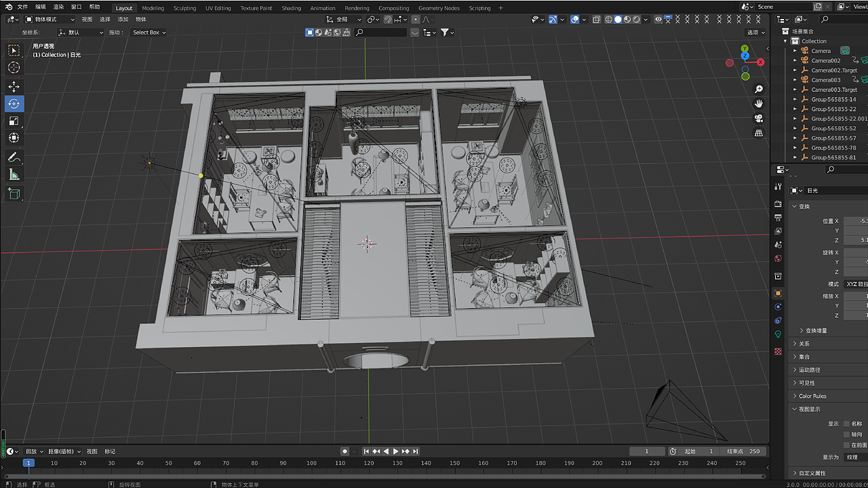Open the 全局 transform orientation dropdown
This screenshot has width=868, height=488.
[x=344, y=20]
